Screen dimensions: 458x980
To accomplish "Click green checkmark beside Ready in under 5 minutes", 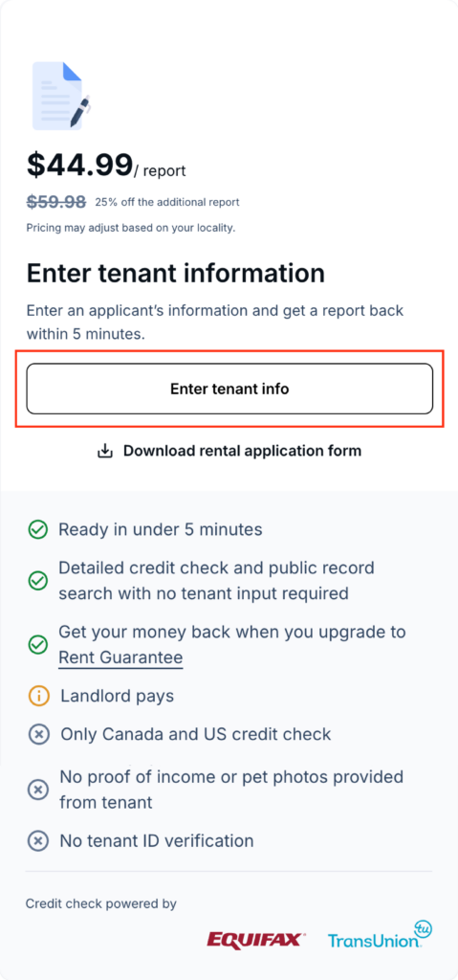I will (38, 530).
